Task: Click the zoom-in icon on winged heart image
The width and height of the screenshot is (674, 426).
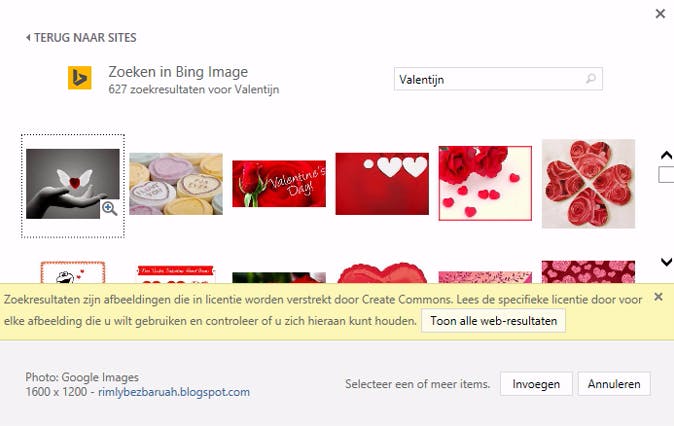Action: [109, 209]
